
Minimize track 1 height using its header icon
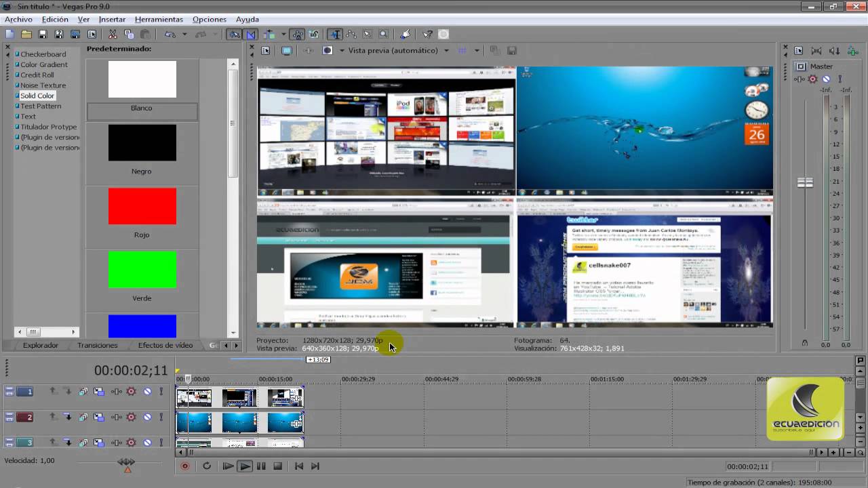9,388
